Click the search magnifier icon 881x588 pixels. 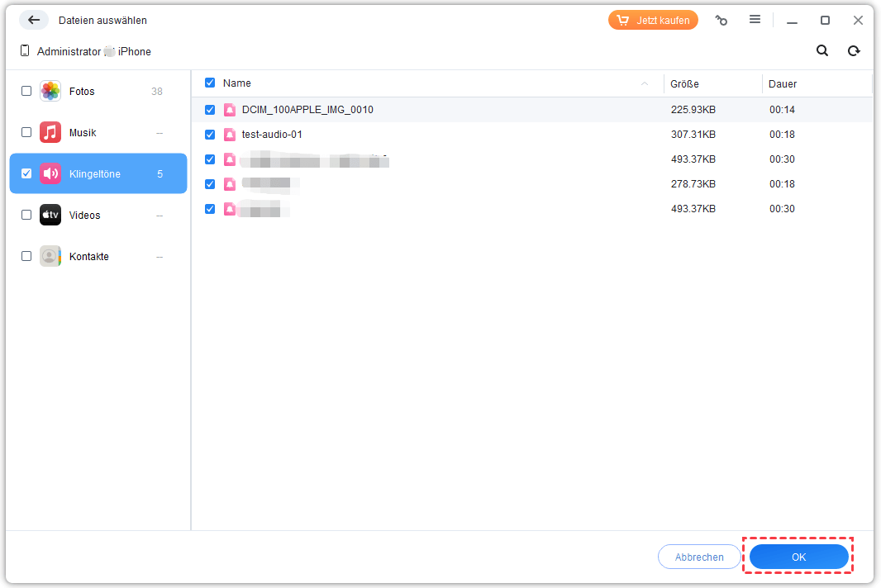click(822, 51)
